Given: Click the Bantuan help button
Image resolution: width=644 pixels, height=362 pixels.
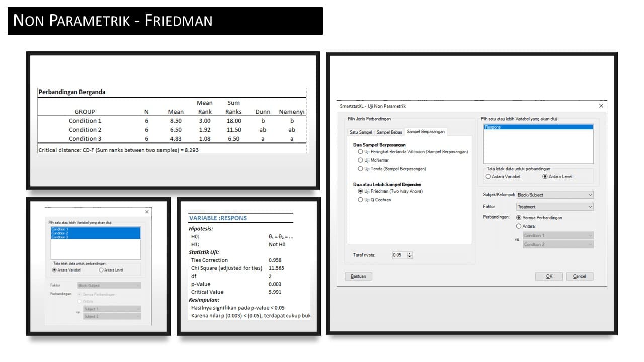Looking at the screenshot, I should pos(358,276).
